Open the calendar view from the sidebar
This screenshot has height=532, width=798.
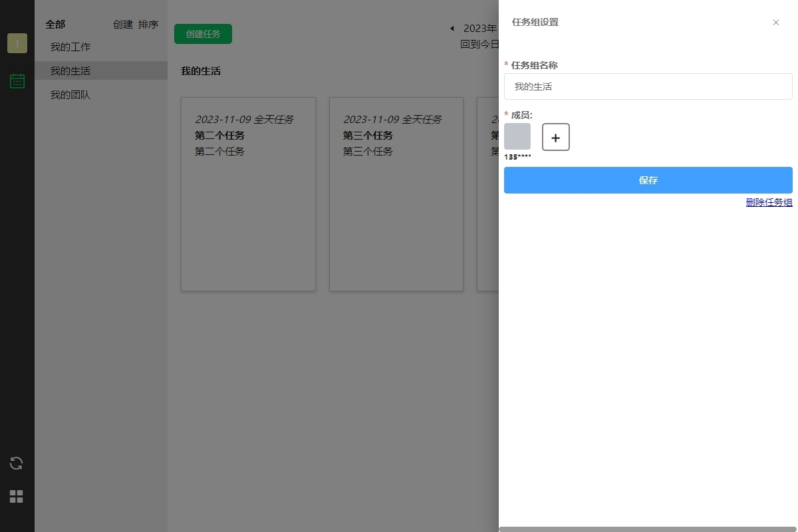click(x=17, y=81)
